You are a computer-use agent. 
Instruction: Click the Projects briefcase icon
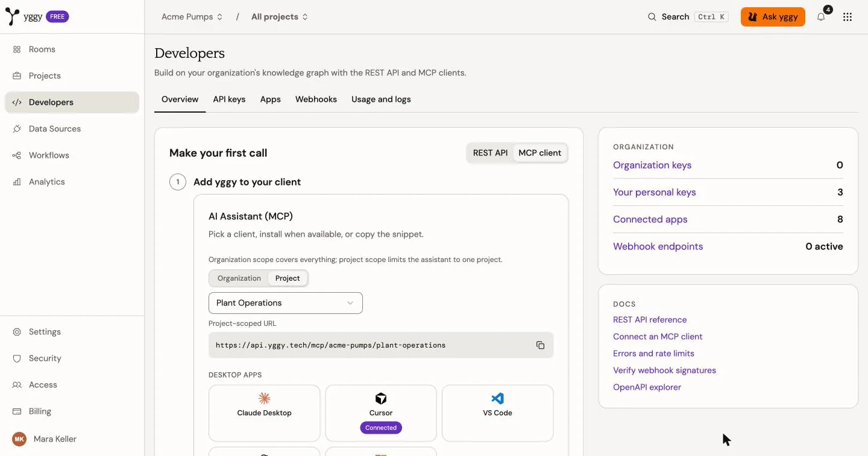tap(17, 76)
